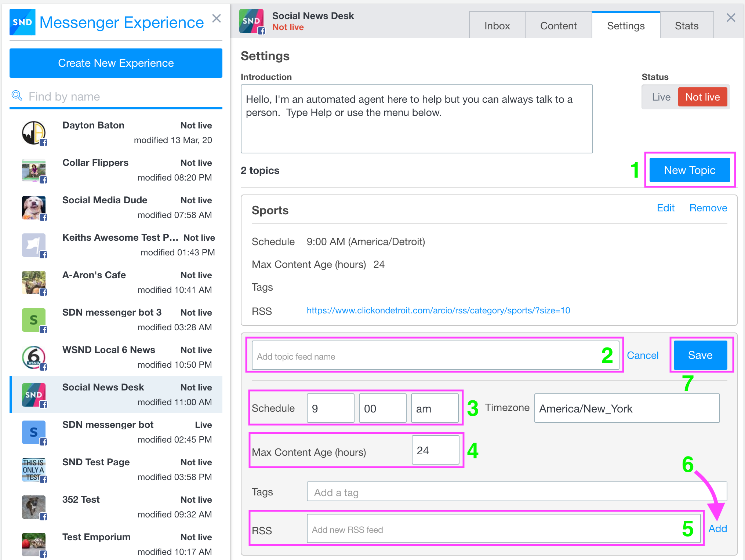
Task: Click the Social Media Dude dog avatar
Action: coord(34,208)
